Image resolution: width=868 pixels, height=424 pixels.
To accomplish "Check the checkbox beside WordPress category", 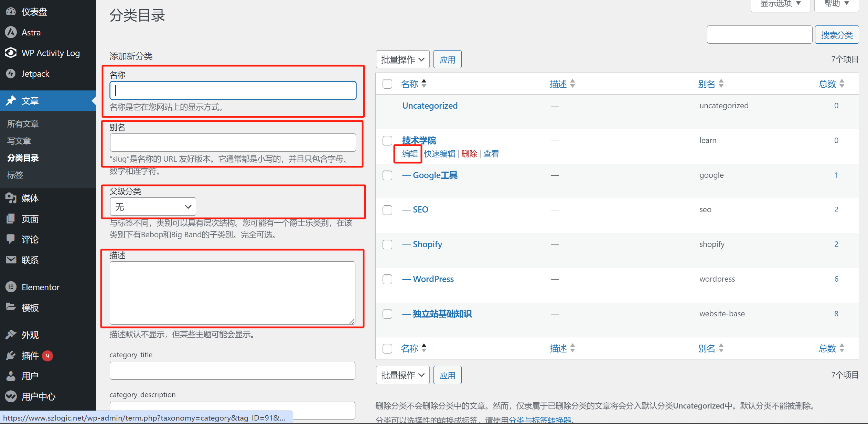I will pos(387,279).
